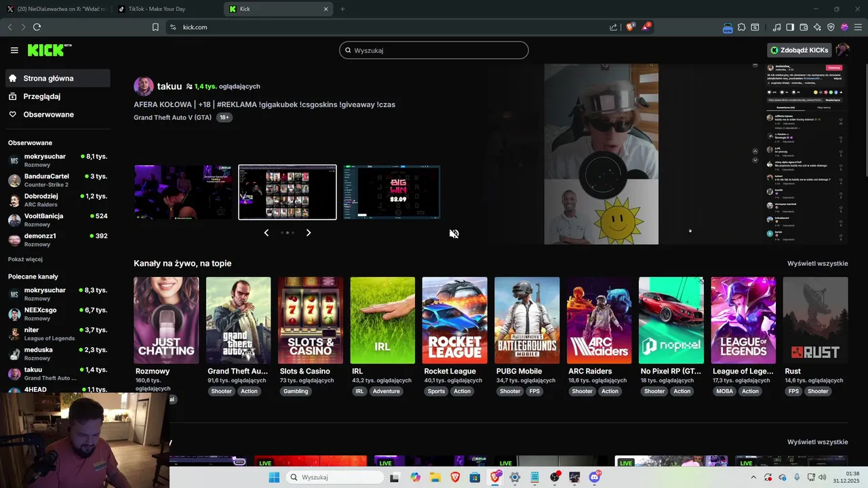Open NEEXcsgo in recommended channels
The height and width of the screenshot is (488, 868).
click(x=58, y=314)
